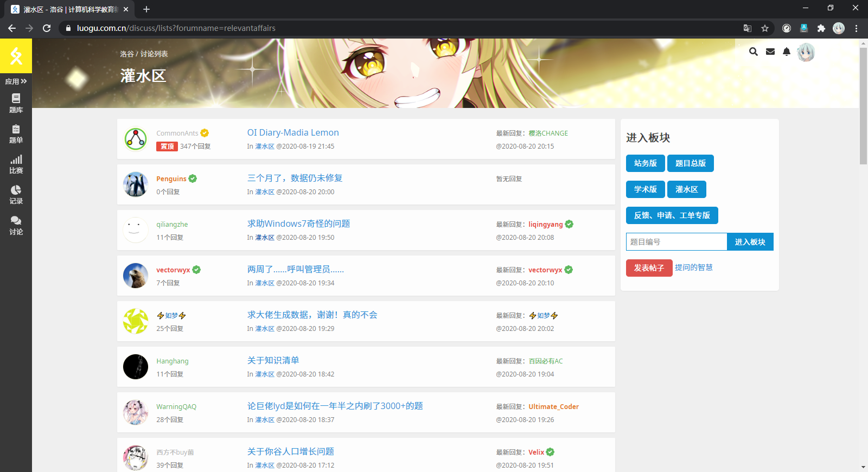The image size is (868, 472).
Task: Open the post OI Diary-Madia Lemon
Action: [293, 132]
